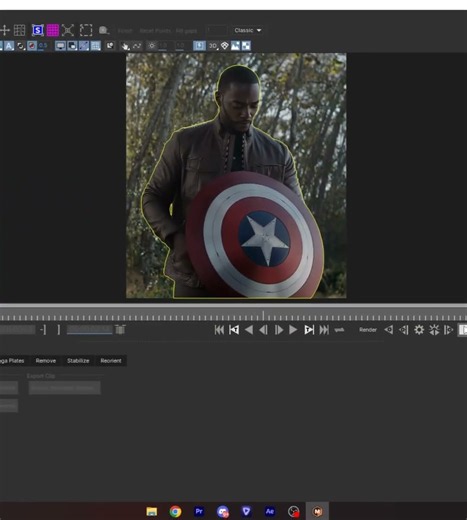Select the hand pan tool
This screenshot has width=467, height=520.
[x=125, y=46]
